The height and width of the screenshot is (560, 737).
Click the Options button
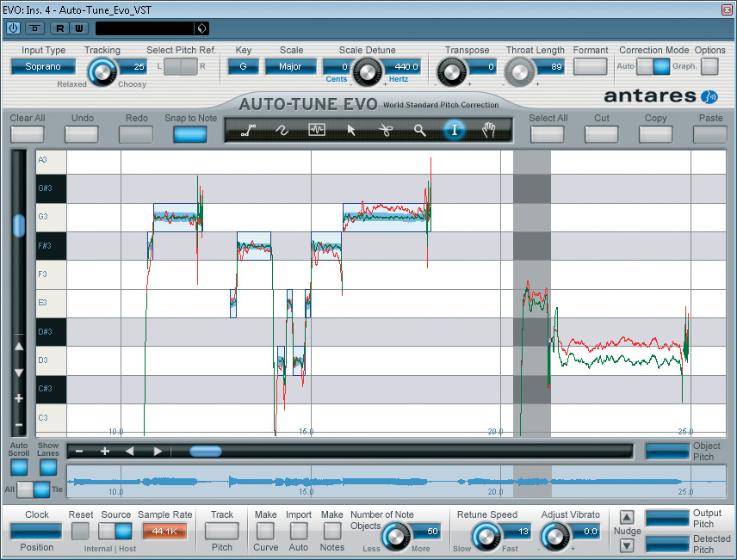(x=709, y=67)
